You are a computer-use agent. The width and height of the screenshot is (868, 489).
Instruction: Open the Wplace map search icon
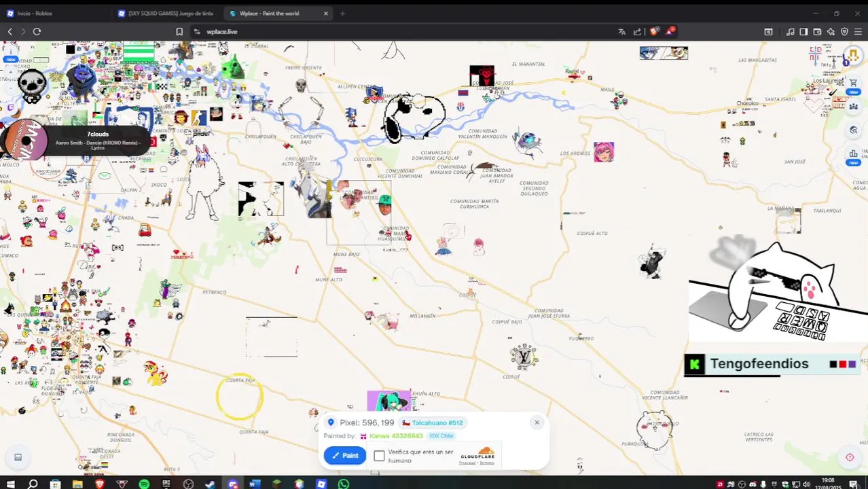[x=853, y=130]
